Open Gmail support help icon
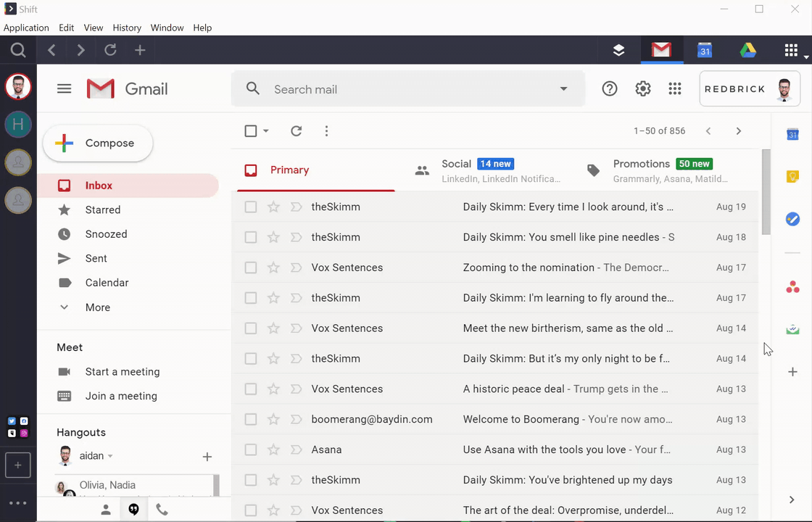This screenshot has width=812, height=522. (x=610, y=89)
